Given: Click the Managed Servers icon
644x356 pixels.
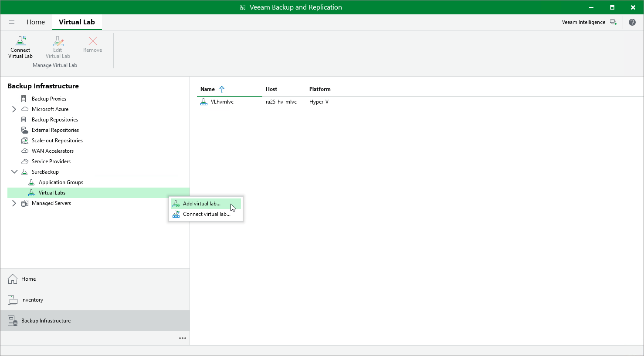Looking at the screenshot, I should [25, 203].
